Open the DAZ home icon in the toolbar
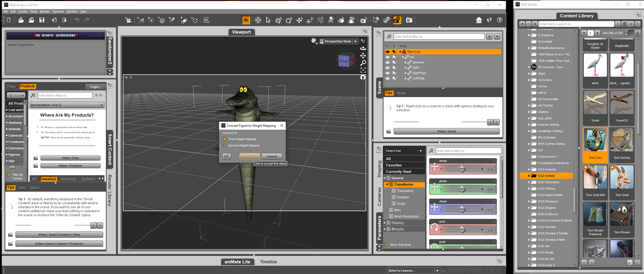The image size is (644, 274). 479,20
